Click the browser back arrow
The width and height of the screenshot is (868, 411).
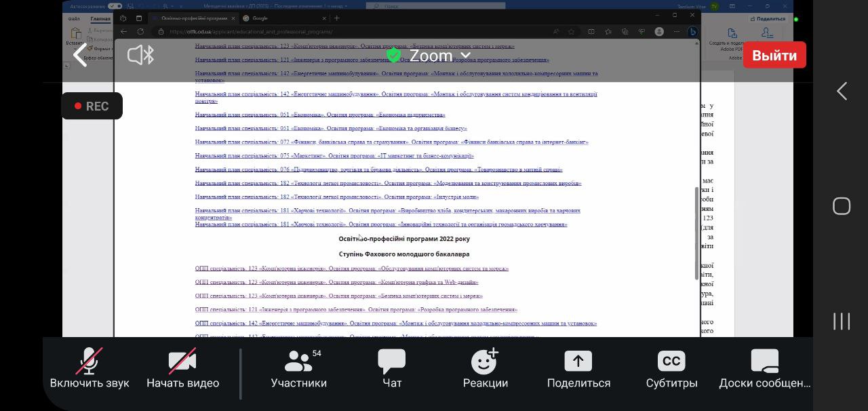coord(123,31)
